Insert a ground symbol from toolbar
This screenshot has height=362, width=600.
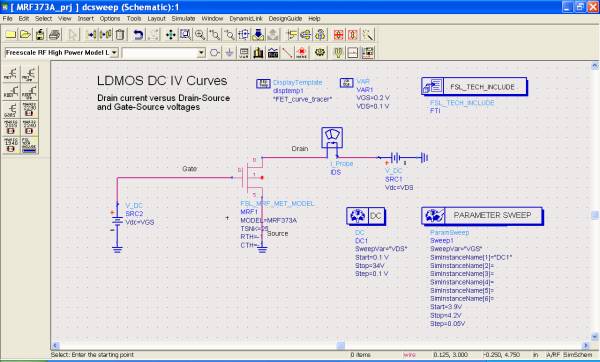(x=229, y=52)
